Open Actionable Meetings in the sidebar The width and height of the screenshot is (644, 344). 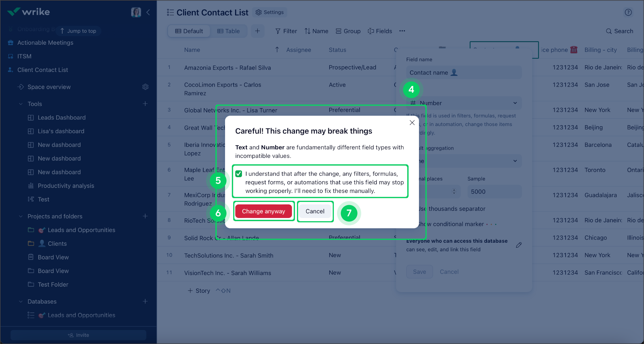pyautogui.click(x=45, y=43)
